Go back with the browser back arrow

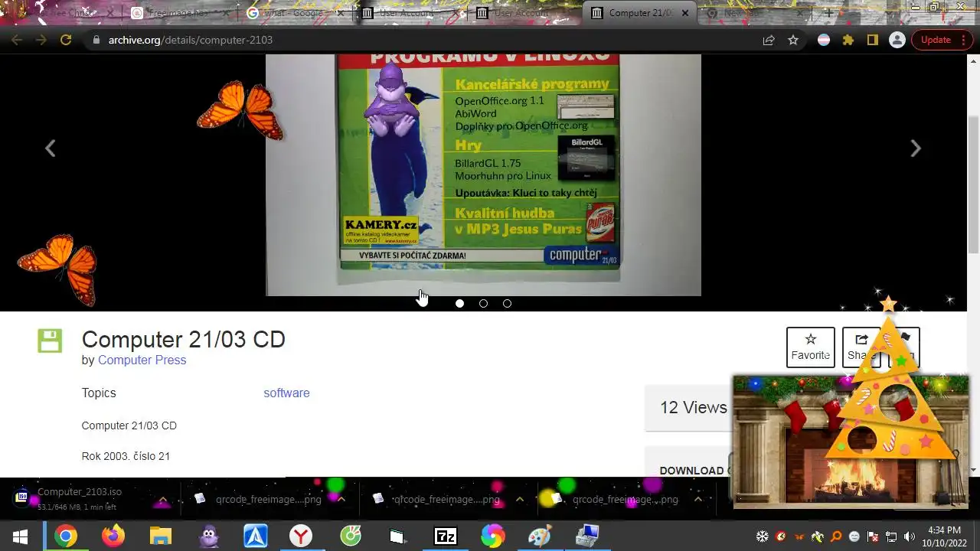pyautogui.click(x=17, y=40)
